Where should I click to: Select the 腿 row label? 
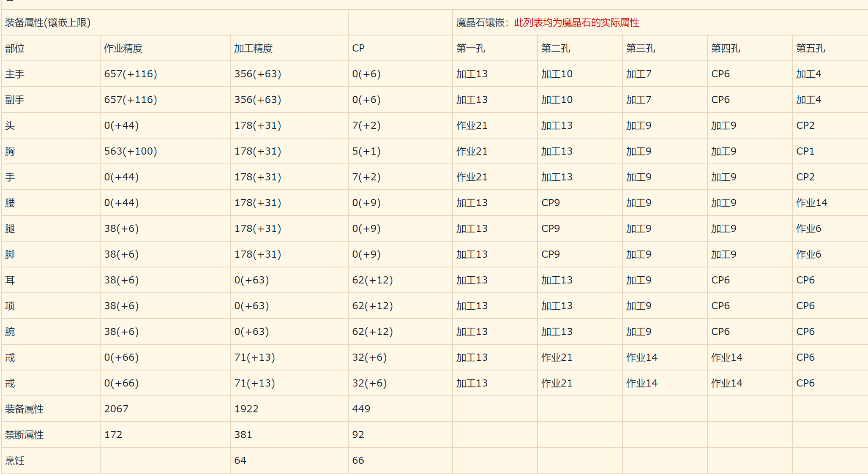click(10, 229)
